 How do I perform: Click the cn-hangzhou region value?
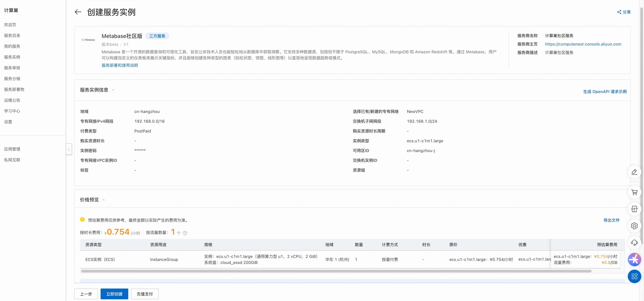click(147, 112)
